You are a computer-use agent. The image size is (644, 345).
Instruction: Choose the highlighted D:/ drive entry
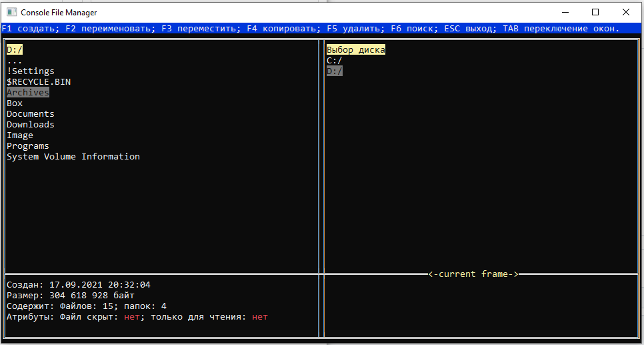tap(335, 71)
